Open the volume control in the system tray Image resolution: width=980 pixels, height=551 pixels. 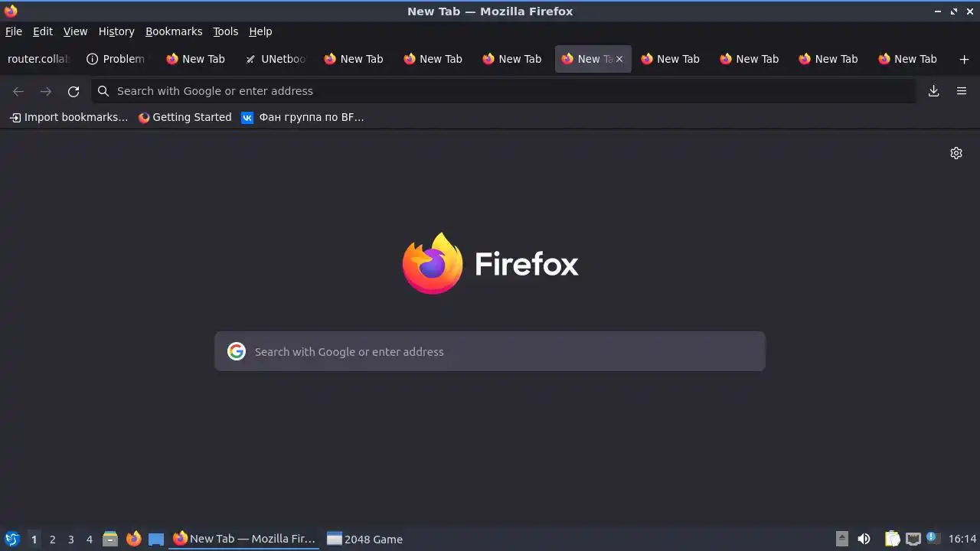coord(864,539)
